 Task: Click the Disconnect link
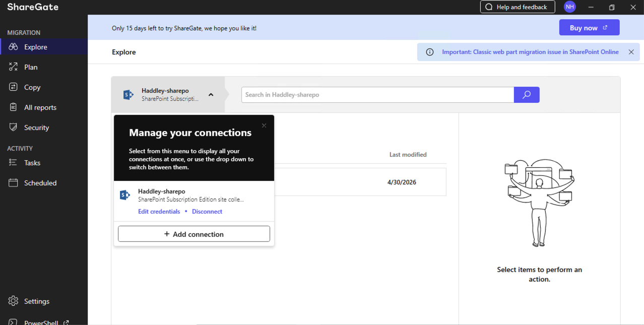(x=207, y=212)
